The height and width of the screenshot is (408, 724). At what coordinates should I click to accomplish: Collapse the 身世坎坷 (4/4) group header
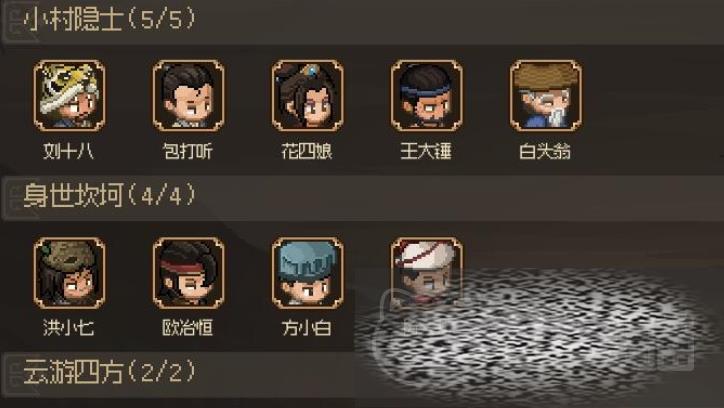click(x=362, y=197)
